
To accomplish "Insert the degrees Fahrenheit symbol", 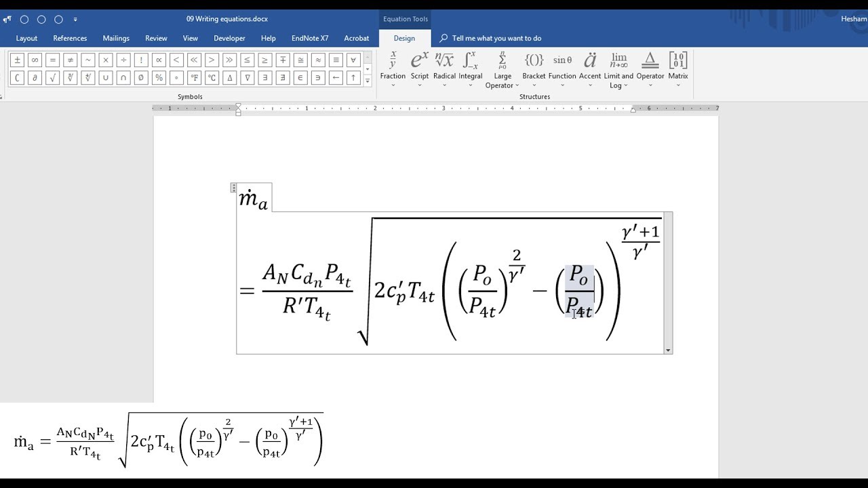I will pos(194,77).
